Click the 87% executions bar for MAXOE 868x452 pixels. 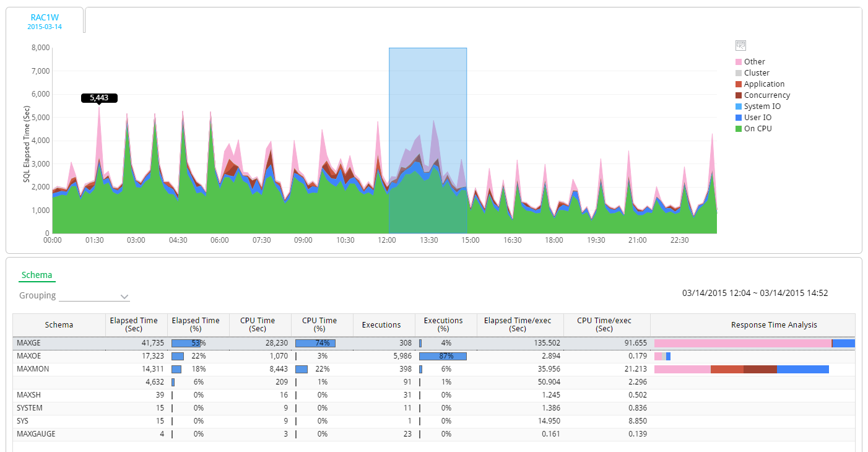tap(443, 356)
